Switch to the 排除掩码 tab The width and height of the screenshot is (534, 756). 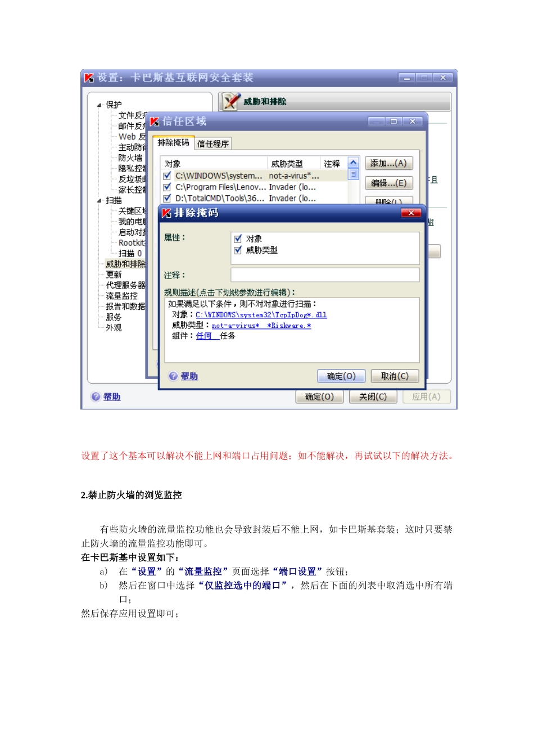coord(173,143)
